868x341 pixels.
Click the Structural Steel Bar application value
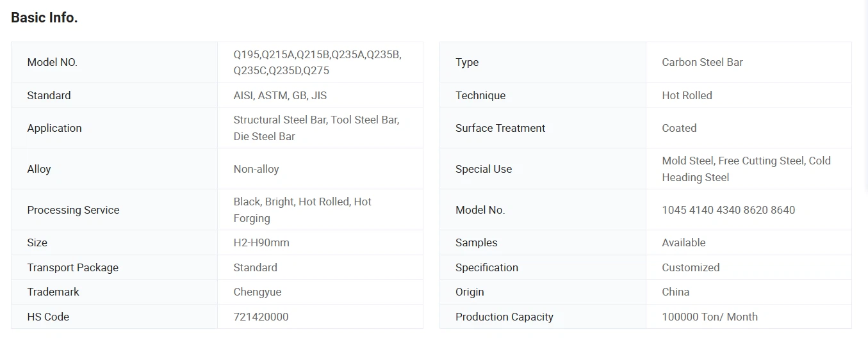click(316, 128)
